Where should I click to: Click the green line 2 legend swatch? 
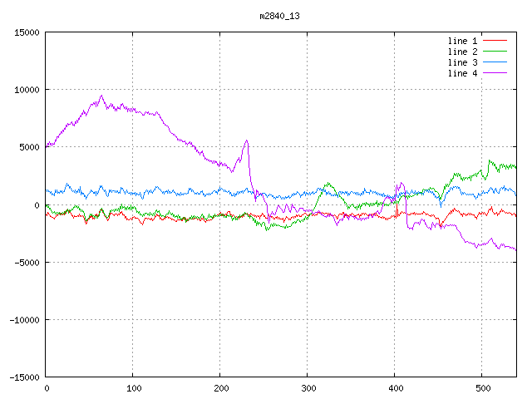(x=495, y=52)
